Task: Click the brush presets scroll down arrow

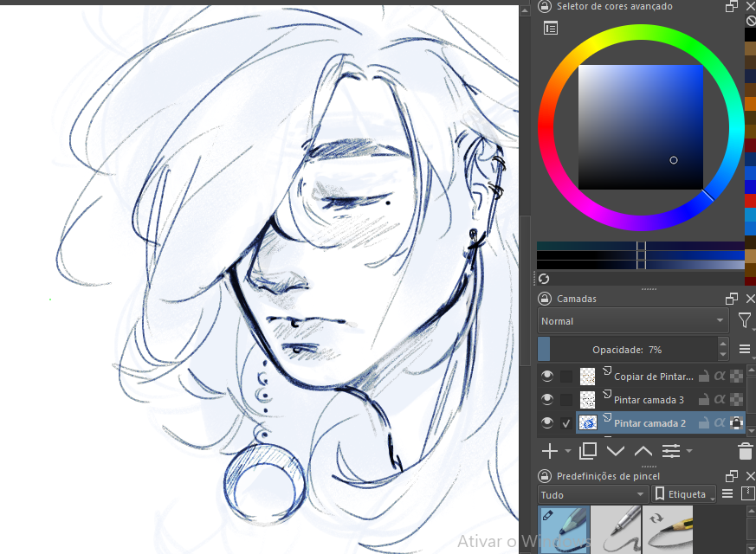Action: point(751,548)
